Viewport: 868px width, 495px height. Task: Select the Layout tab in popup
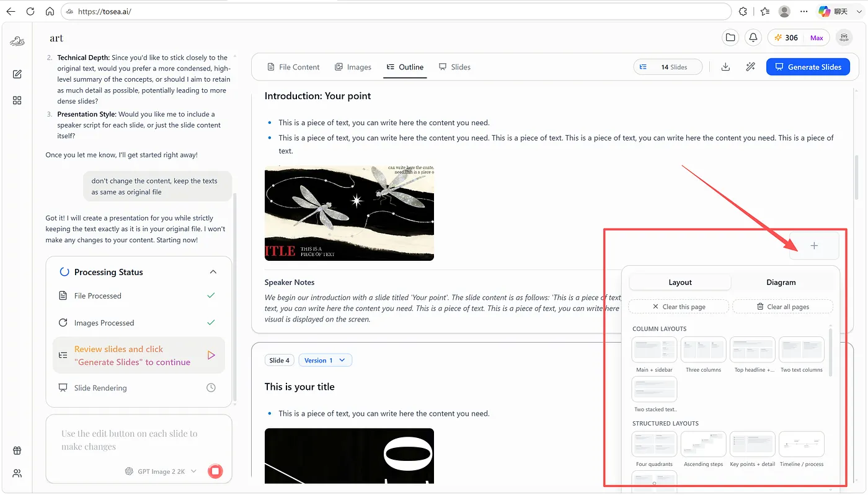[x=680, y=282]
